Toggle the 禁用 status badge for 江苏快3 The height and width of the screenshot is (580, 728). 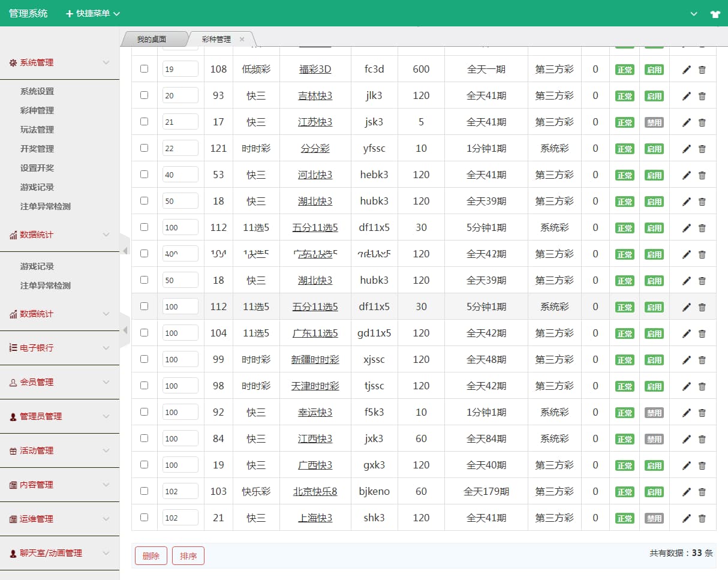pyautogui.click(x=654, y=122)
